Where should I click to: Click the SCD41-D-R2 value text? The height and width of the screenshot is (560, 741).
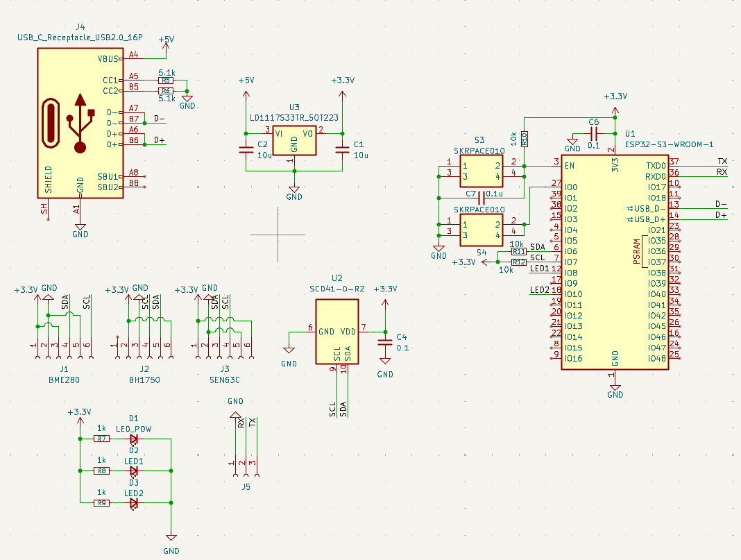point(337,289)
